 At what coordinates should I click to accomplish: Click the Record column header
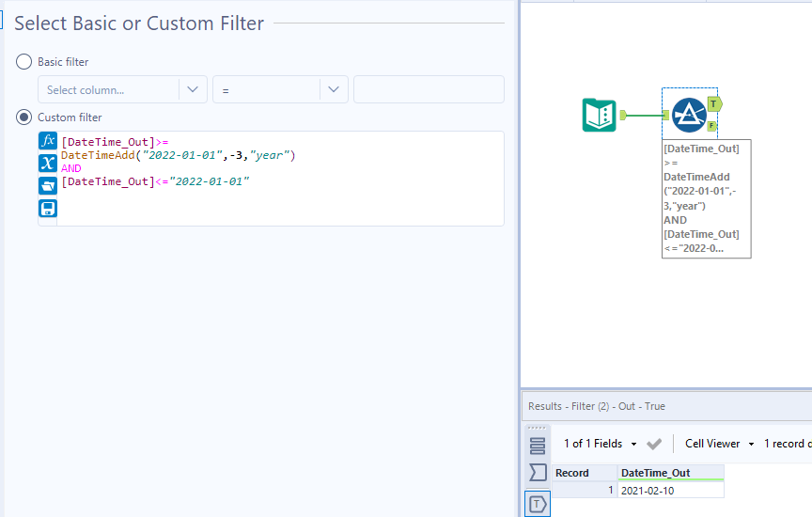[x=585, y=473]
